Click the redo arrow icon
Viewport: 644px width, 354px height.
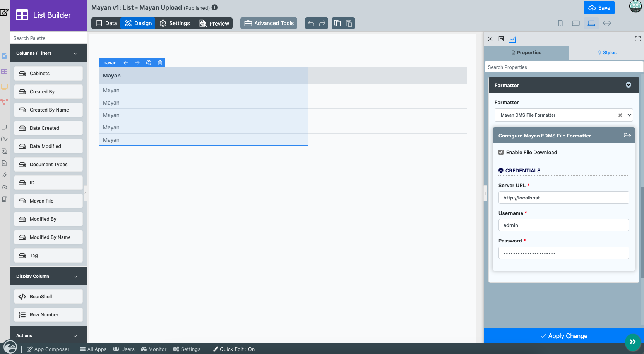point(322,23)
